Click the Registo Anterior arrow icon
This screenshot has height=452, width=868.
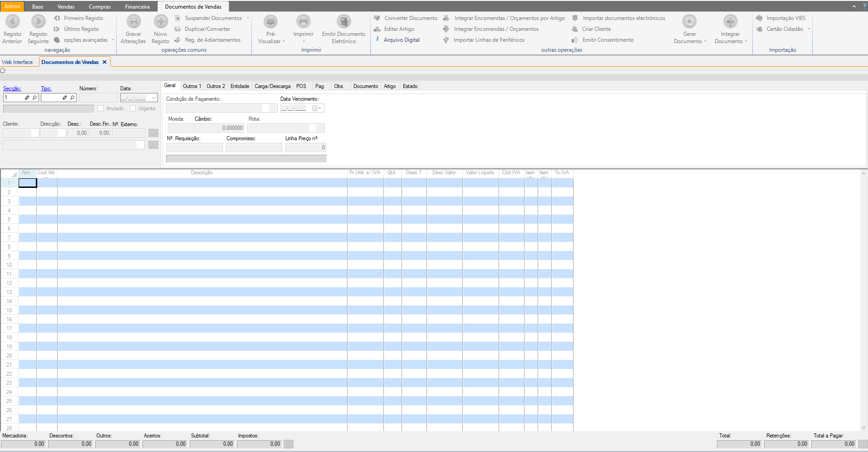coord(12,22)
